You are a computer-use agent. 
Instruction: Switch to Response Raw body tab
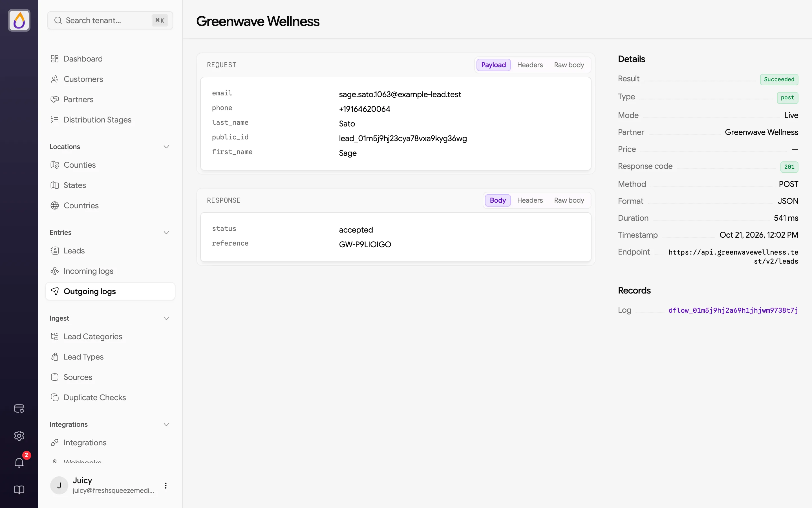569,200
